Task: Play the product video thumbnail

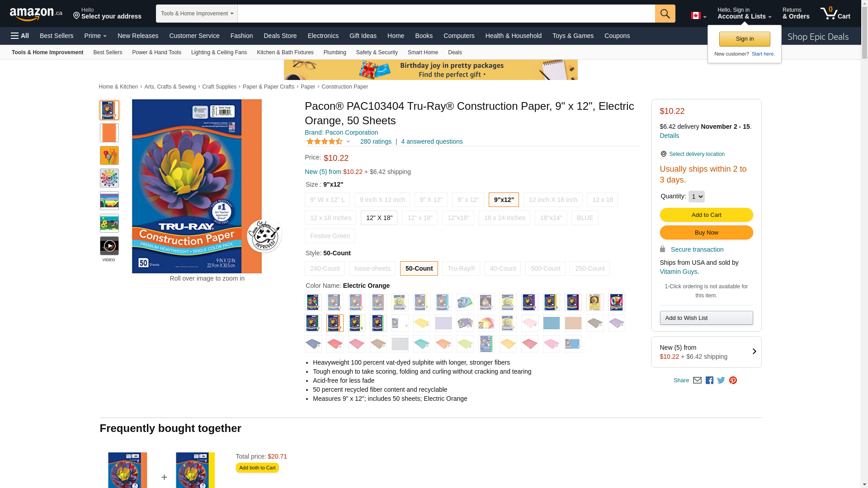Action: click(x=109, y=246)
